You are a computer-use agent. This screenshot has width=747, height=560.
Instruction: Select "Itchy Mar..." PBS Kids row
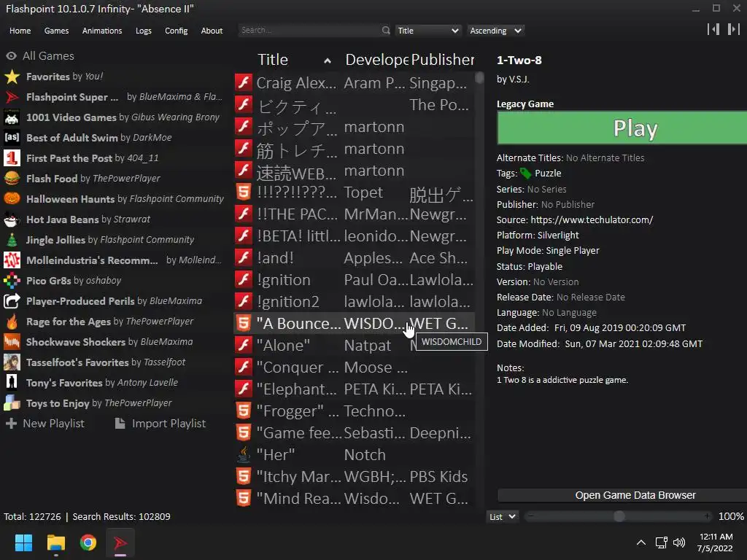coord(355,477)
